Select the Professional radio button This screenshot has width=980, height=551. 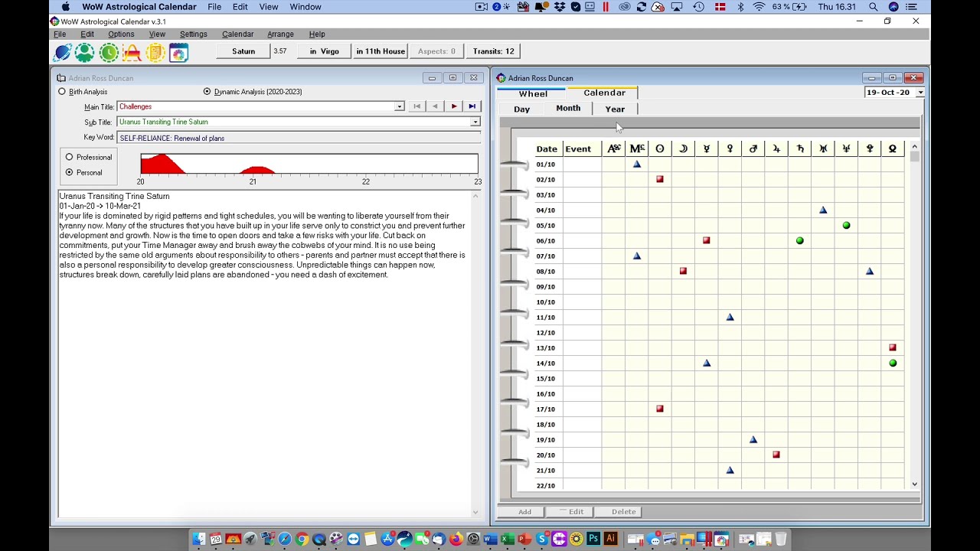(69, 157)
